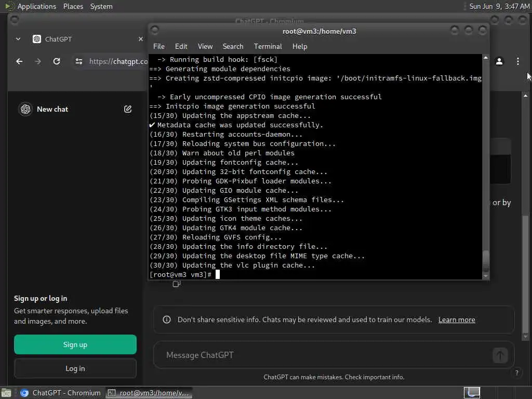Click ChatGPT page scrollbar down arrow
Image resolution: width=532 pixels, height=399 pixels.
pos(525,337)
